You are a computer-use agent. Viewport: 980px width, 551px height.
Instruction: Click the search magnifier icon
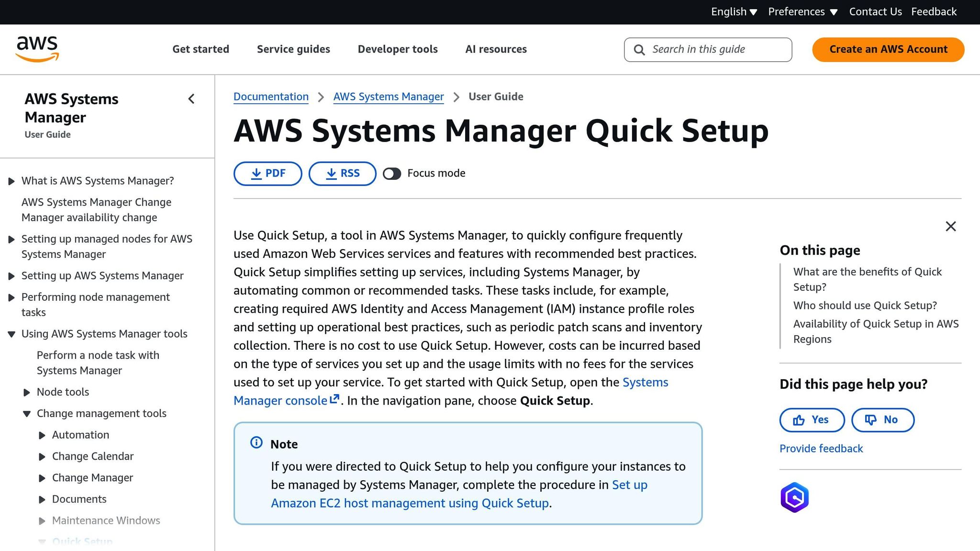coord(639,50)
